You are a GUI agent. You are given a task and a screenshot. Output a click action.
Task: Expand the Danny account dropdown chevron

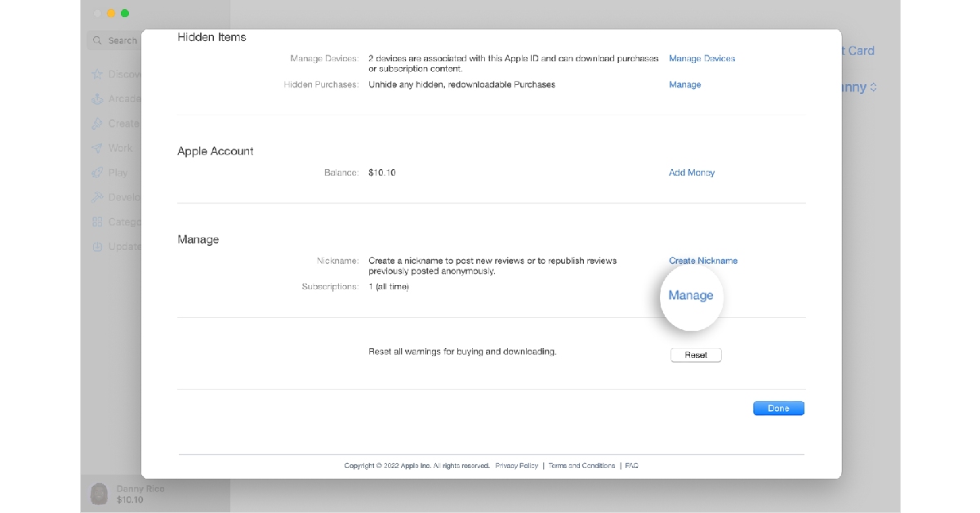coord(873,87)
